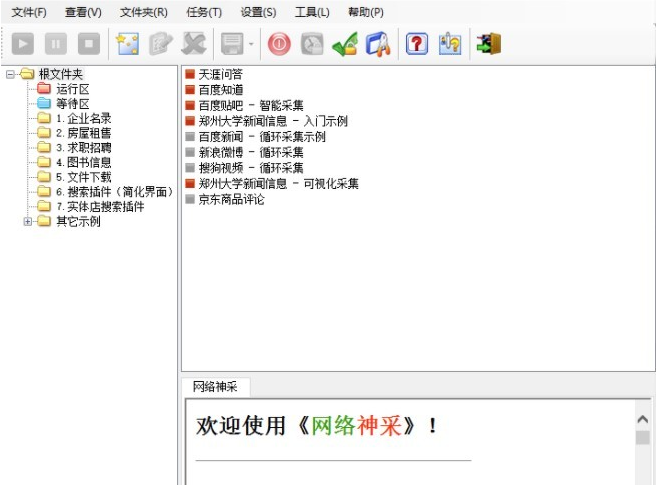Open the 任务(T) menu
Image resolution: width=657 pixels, height=485 pixels.
click(204, 13)
